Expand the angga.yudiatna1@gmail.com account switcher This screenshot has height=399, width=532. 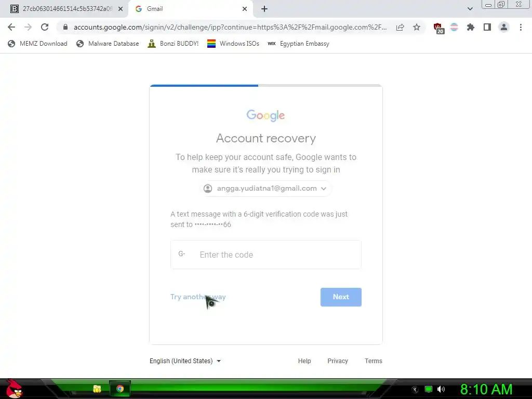click(x=265, y=188)
